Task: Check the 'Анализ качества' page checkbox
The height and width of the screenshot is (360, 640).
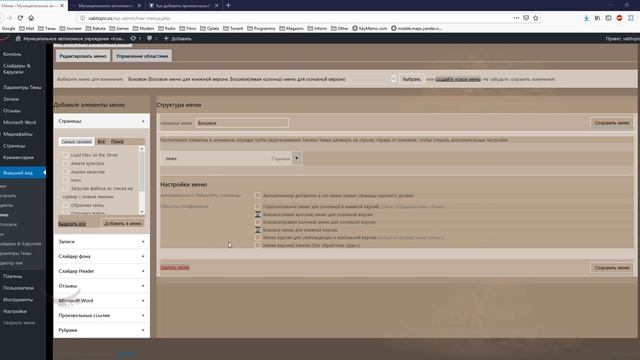Action: [x=66, y=171]
